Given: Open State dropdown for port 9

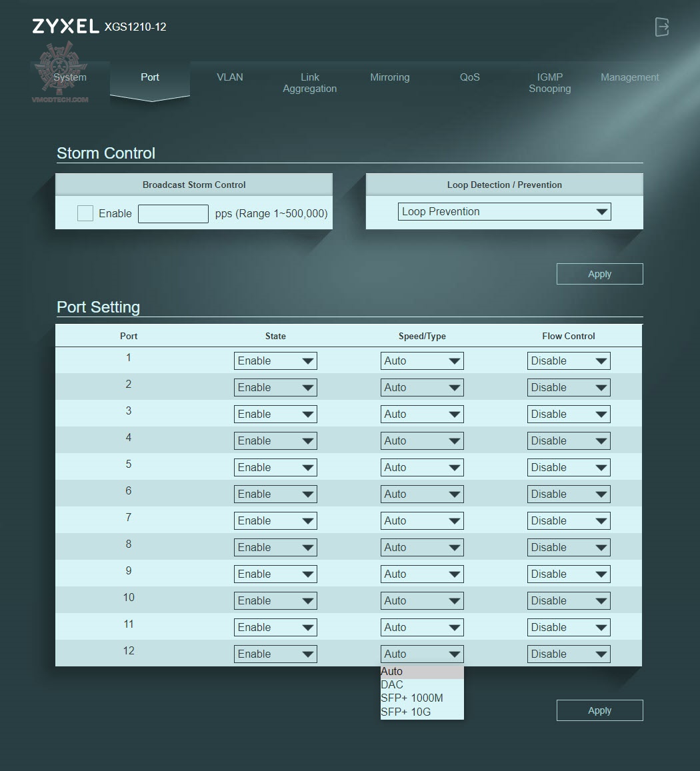Looking at the screenshot, I should click(275, 574).
